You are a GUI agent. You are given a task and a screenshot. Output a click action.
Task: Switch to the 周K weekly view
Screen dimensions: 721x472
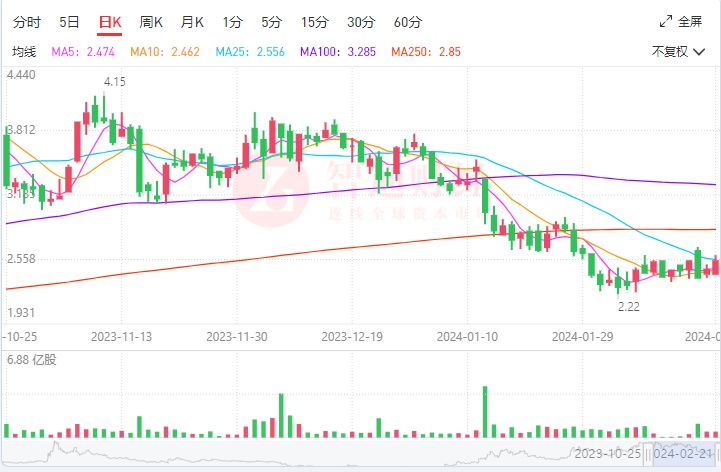click(x=151, y=22)
